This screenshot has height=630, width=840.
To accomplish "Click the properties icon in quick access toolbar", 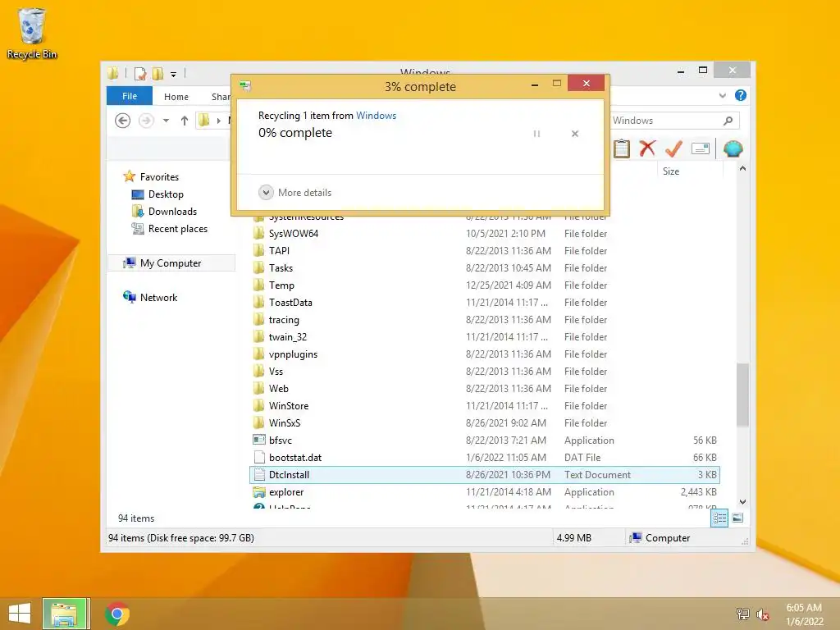I will click(140, 73).
